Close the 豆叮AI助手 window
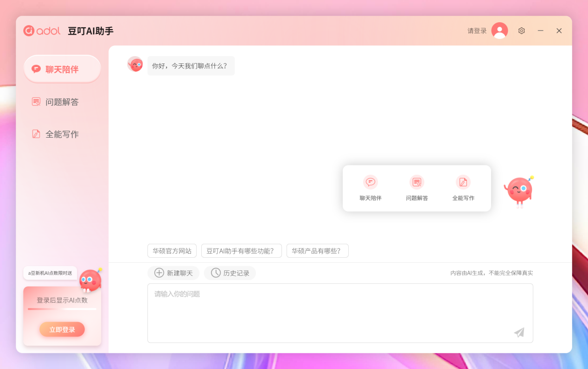This screenshot has width=588, height=369. [x=559, y=31]
